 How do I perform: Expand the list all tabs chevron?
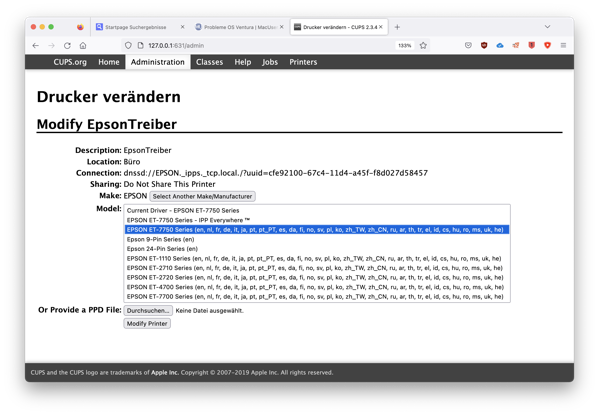point(547,27)
